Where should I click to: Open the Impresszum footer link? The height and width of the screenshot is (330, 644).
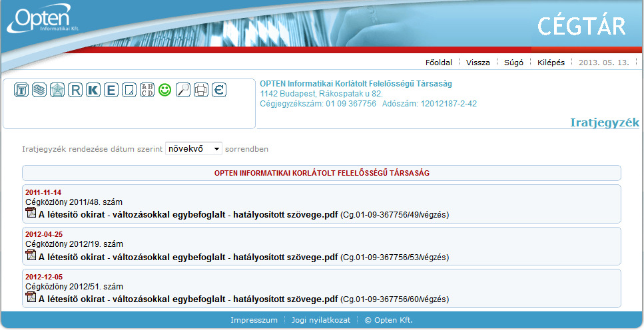[x=254, y=320]
